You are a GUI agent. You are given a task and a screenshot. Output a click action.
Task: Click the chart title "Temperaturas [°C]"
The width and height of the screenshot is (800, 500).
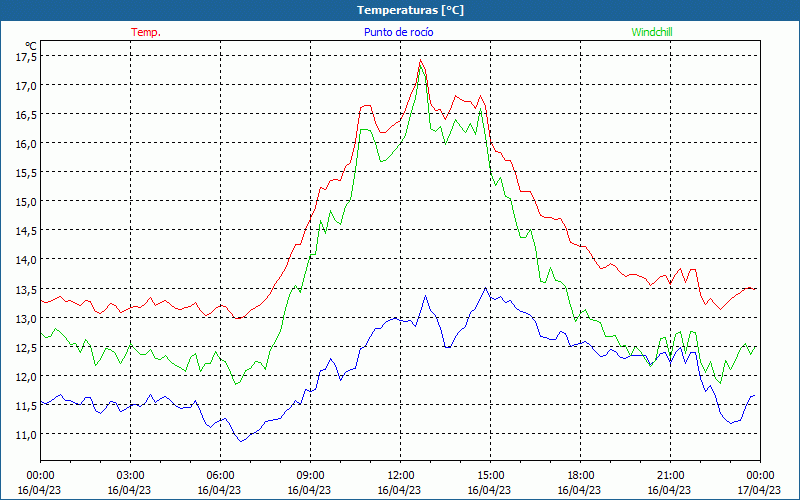[410, 10]
